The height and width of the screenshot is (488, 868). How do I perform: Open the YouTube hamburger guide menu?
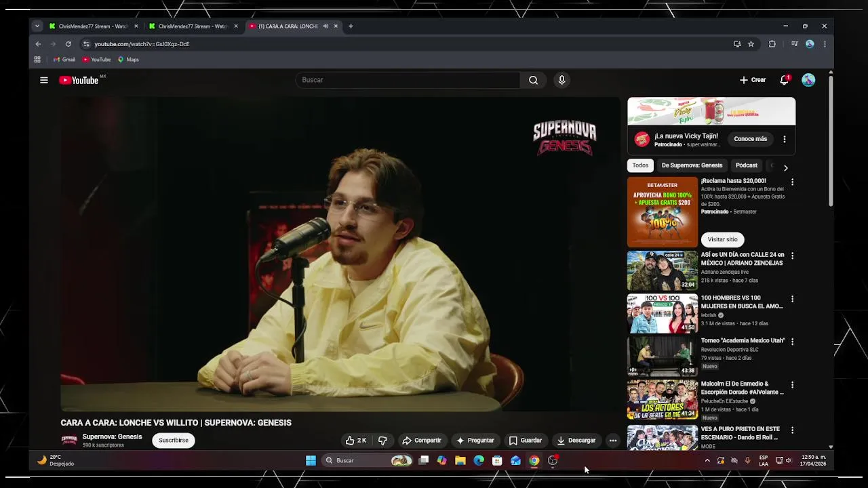pos(44,80)
